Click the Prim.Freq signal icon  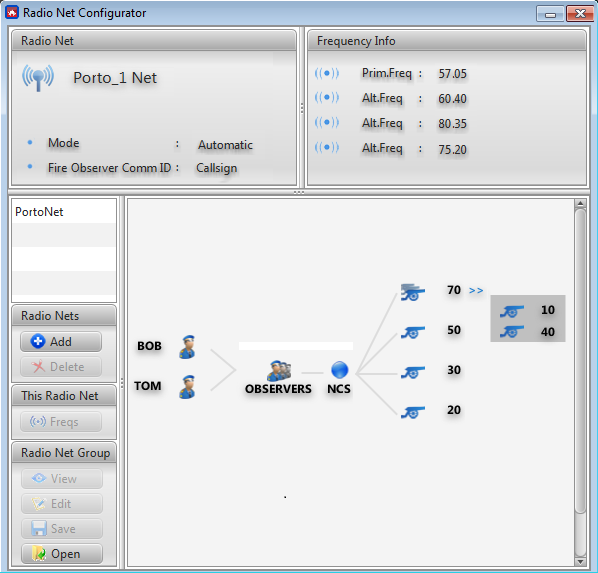click(x=327, y=73)
